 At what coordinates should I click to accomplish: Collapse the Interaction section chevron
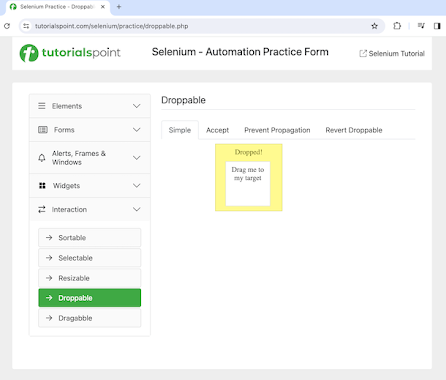[137, 209]
